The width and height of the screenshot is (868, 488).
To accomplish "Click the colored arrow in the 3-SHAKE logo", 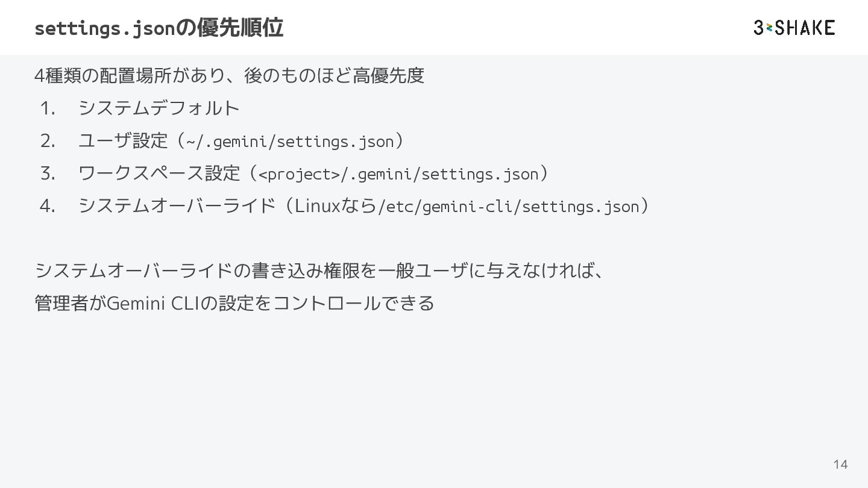I will tap(769, 28).
